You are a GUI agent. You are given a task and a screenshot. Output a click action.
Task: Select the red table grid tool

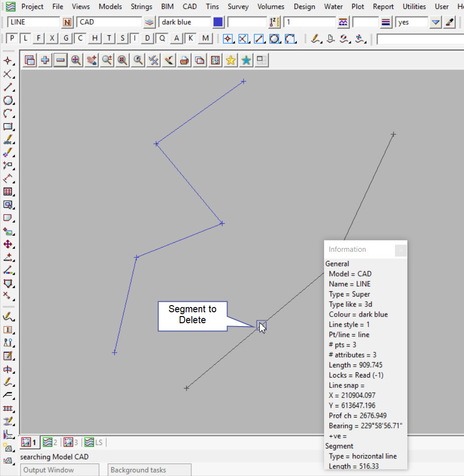8,191
